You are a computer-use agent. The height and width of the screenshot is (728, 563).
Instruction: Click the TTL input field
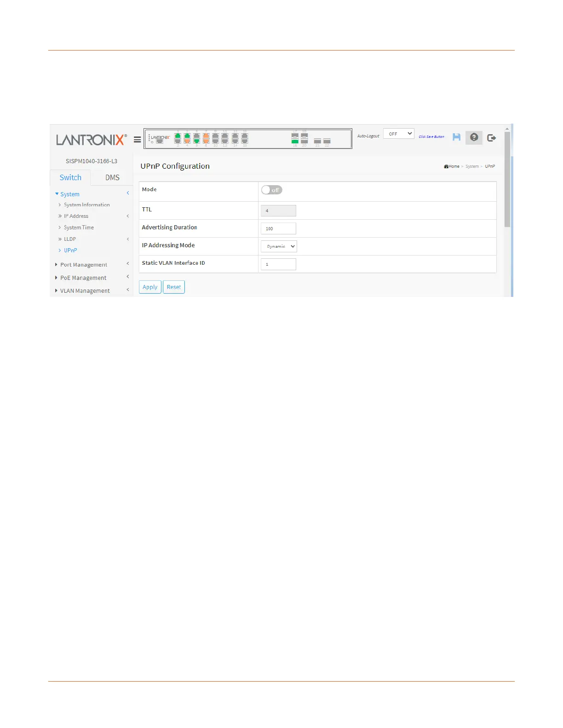(x=278, y=210)
